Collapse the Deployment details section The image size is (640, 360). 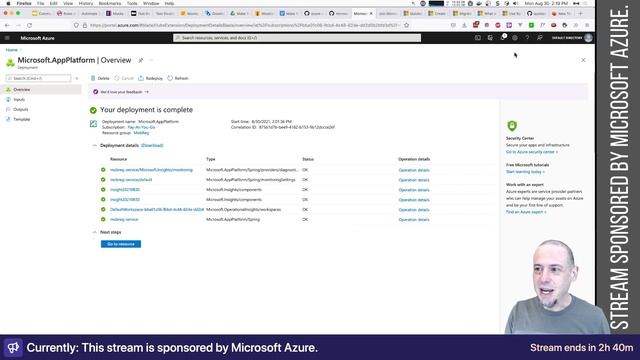coord(94,145)
